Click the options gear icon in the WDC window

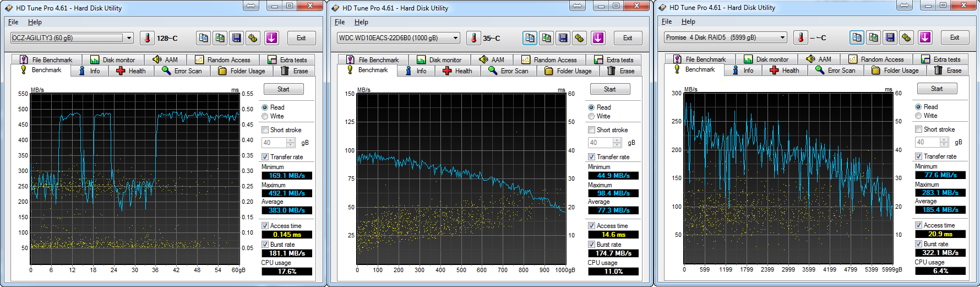pyautogui.click(x=579, y=38)
